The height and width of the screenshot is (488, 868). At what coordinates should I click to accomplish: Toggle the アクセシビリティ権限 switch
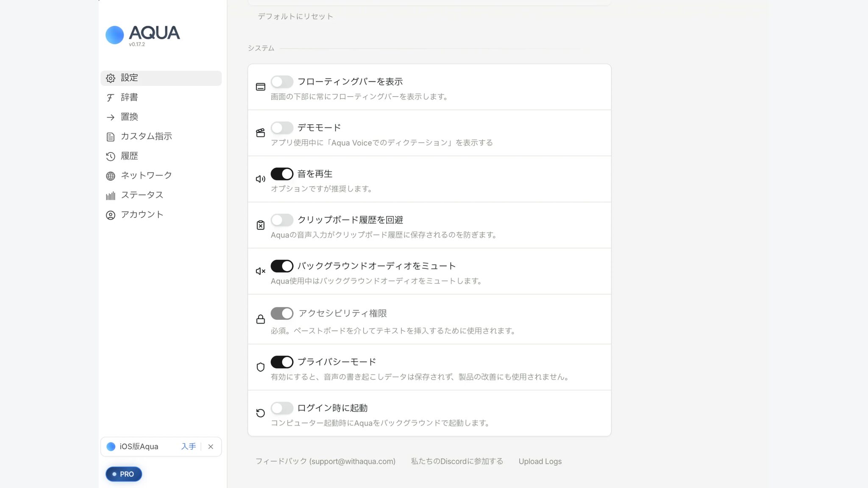(x=282, y=313)
